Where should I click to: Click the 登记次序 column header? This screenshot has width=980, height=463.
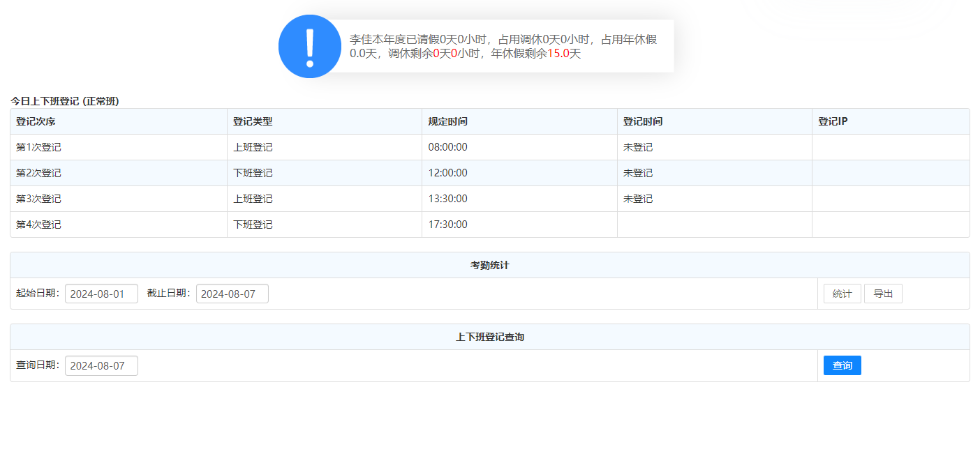click(36, 121)
